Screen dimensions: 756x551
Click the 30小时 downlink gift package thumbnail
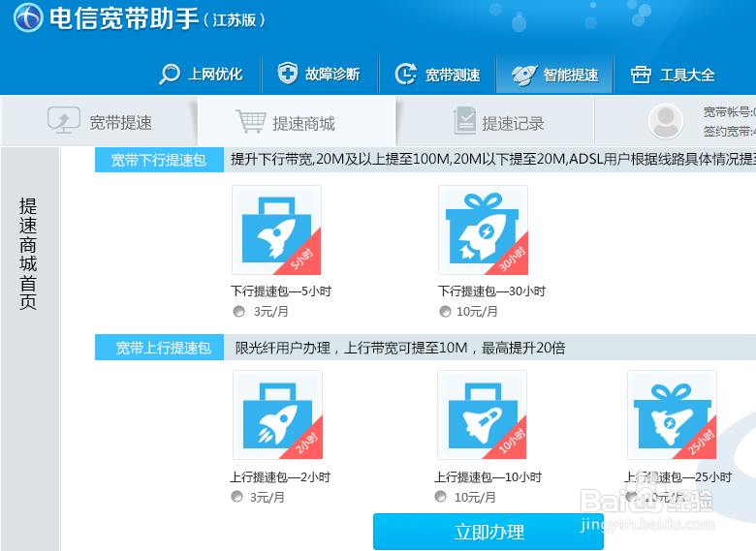pos(483,230)
